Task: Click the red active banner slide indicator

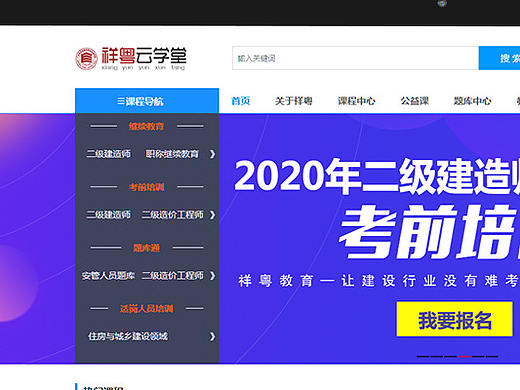Action: pos(464,357)
